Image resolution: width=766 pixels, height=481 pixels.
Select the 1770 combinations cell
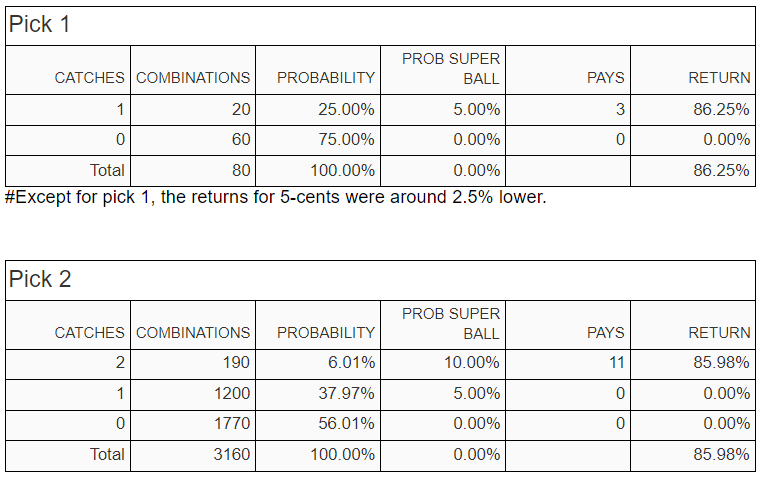click(193, 425)
